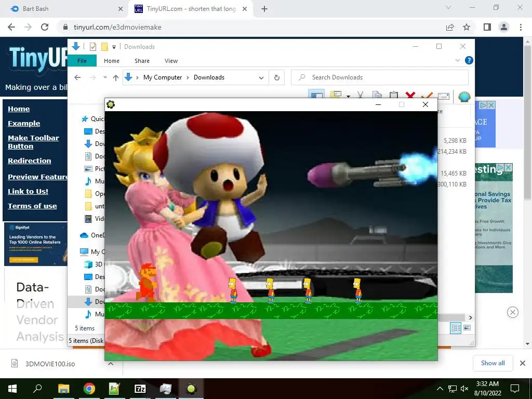Select Pictures in Quick access list
The height and width of the screenshot is (399, 532).
click(x=95, y=169)
